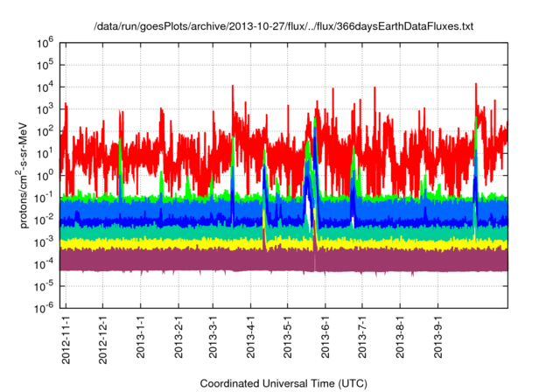Image resolution: width=560 pixels, height=392 pixels.
Task: Select the 2012-11-1 date tick label
Action: click(x=66, y=339)
